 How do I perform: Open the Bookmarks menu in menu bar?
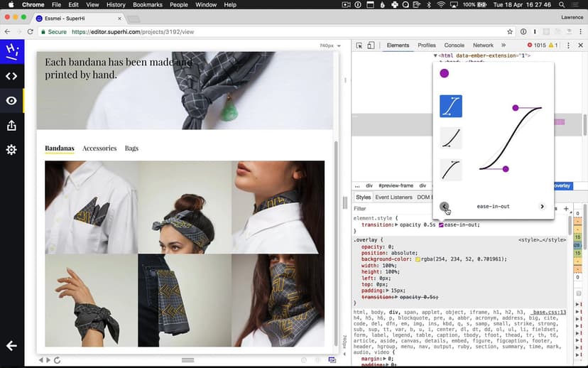(147, 5)
